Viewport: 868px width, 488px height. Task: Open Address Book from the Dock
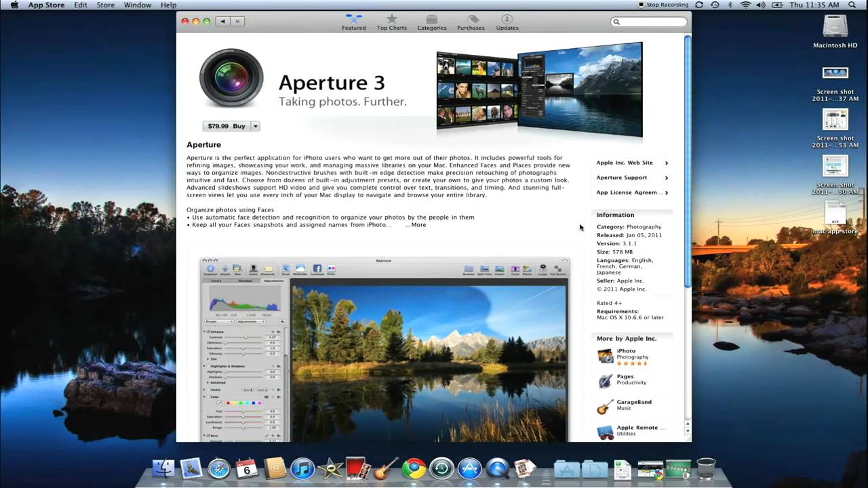275,468
